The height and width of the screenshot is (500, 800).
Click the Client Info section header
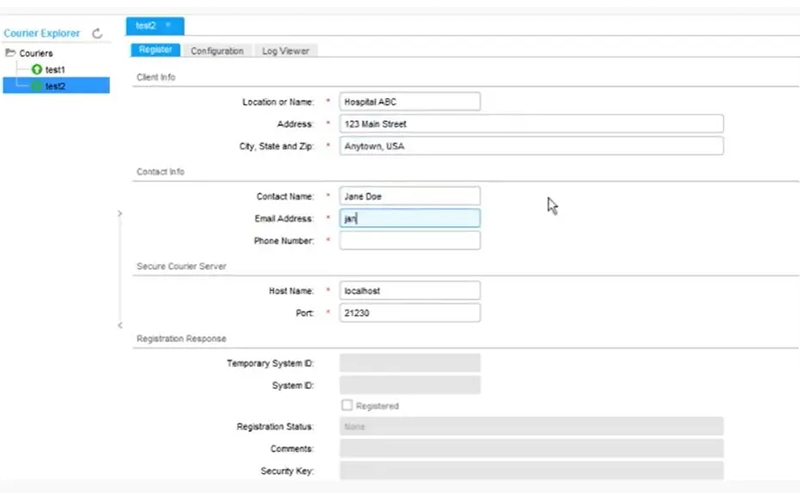[x=156, y=77]
